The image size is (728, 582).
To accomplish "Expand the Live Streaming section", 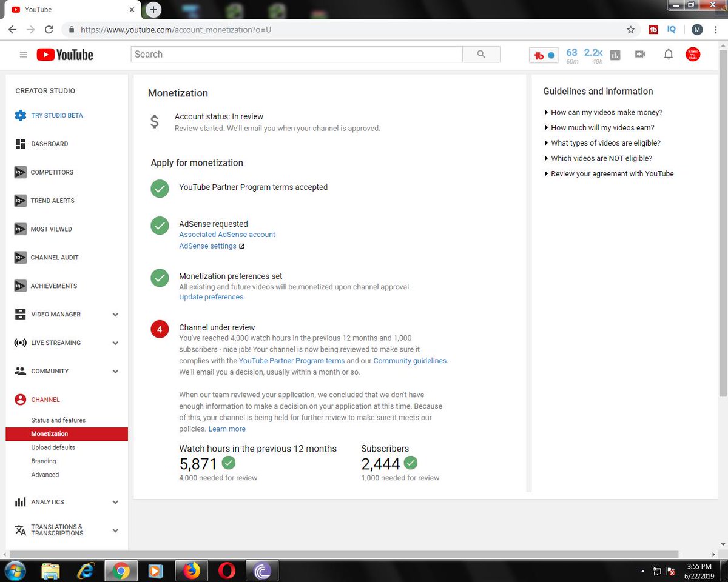I will pos(115,343).
